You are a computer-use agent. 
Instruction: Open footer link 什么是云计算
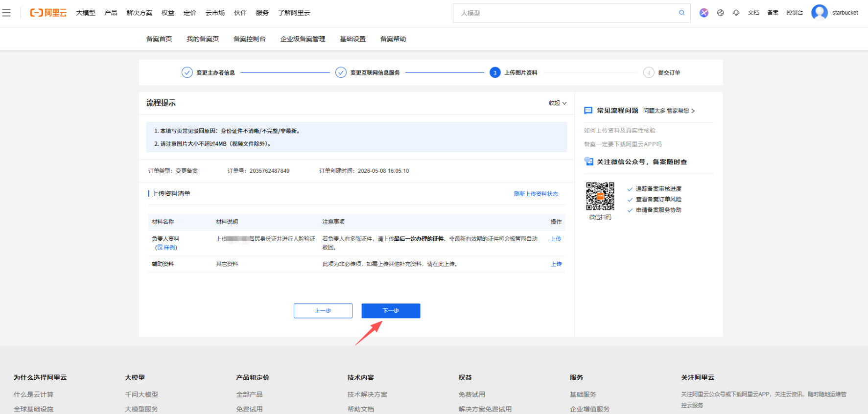(x=34, y=394)
